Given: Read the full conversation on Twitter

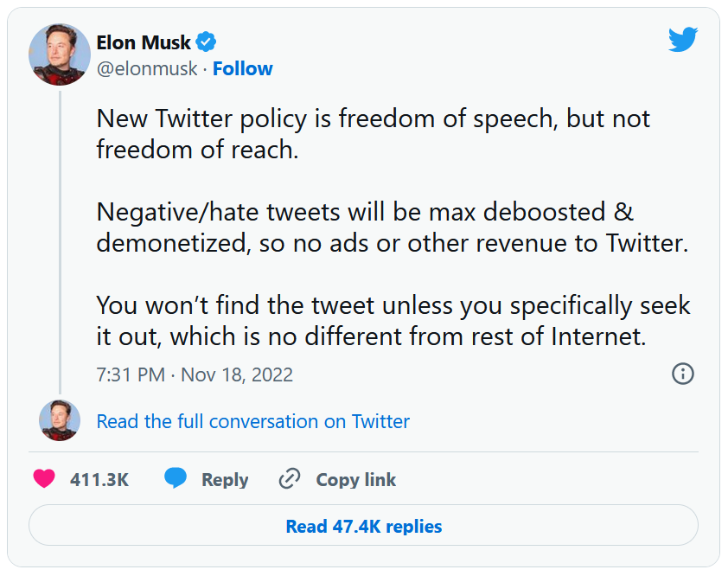Looking at the screenshot, I should [x=252, y=422].
